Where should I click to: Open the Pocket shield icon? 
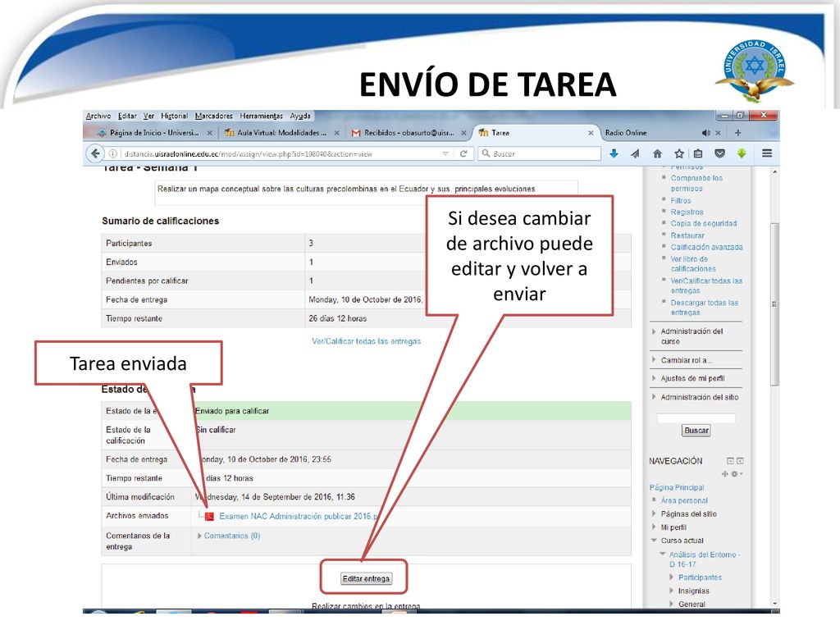(x=720, y=153)
